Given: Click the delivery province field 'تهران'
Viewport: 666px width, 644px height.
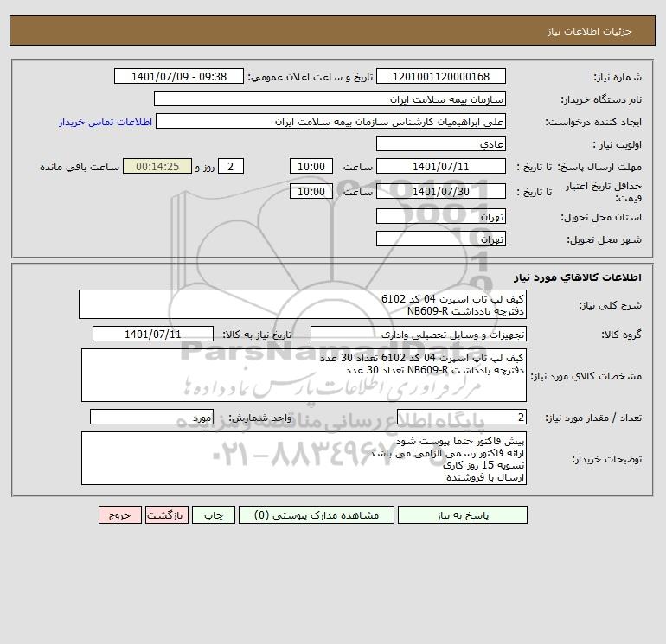Looking at the screenshot, I should point(441,216).
